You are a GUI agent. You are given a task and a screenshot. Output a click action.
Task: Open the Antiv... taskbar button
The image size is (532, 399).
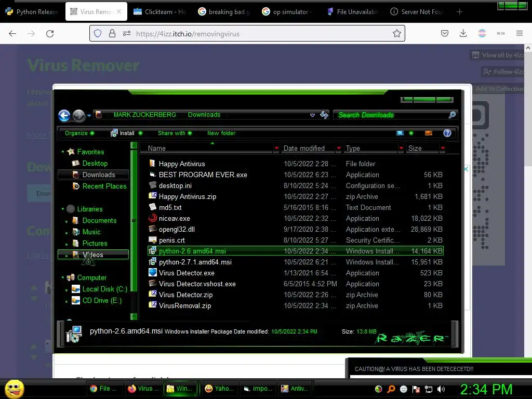[295, 389]
